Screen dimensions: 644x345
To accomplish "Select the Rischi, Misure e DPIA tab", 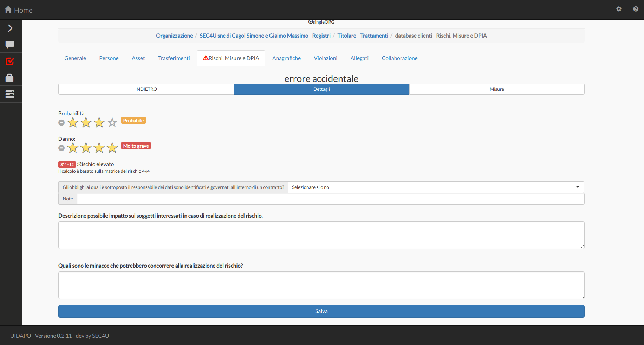I will [x=231, y=58].
